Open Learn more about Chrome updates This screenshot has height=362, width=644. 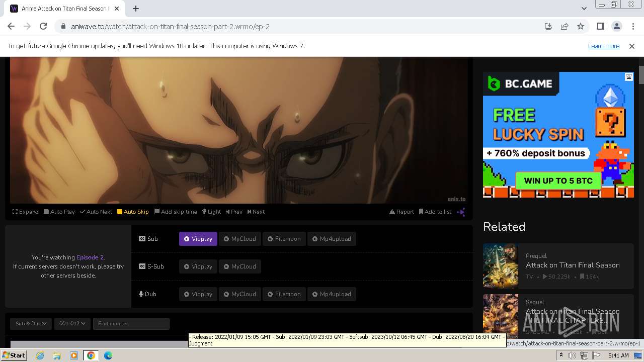[x=604, y=46]
